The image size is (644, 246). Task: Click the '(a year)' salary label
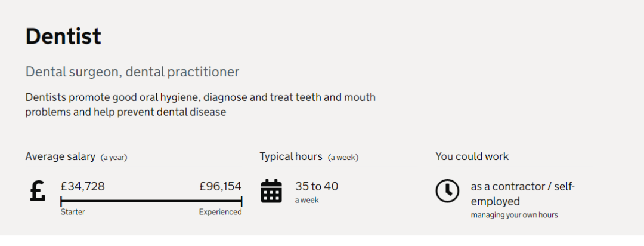click(114, 158)
